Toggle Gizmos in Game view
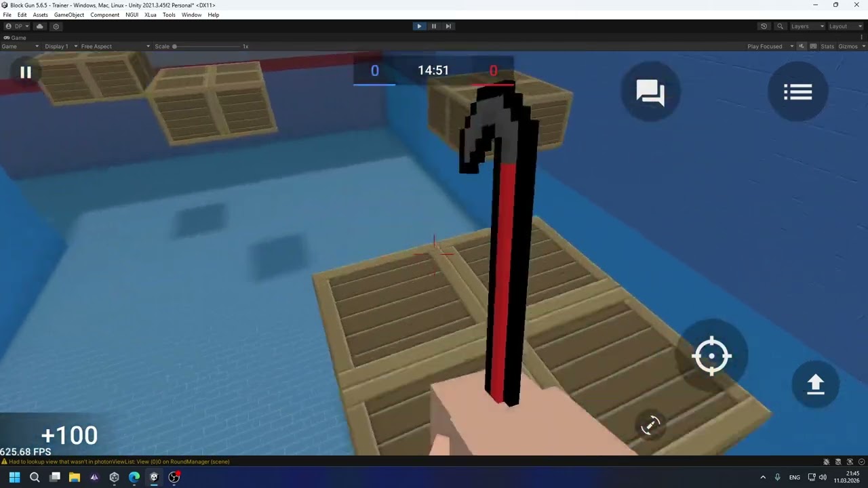 tap(848, 46)
